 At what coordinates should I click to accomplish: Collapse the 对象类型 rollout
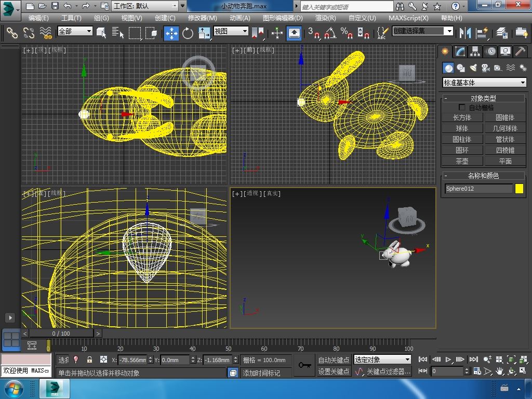483,98
